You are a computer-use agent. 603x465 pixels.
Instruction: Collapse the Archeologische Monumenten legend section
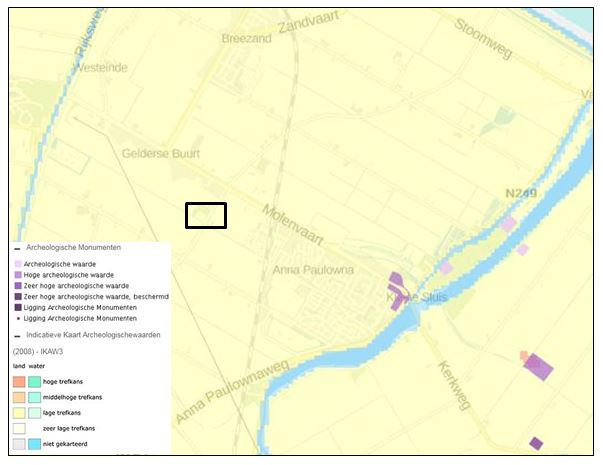(x=17, y=246)
